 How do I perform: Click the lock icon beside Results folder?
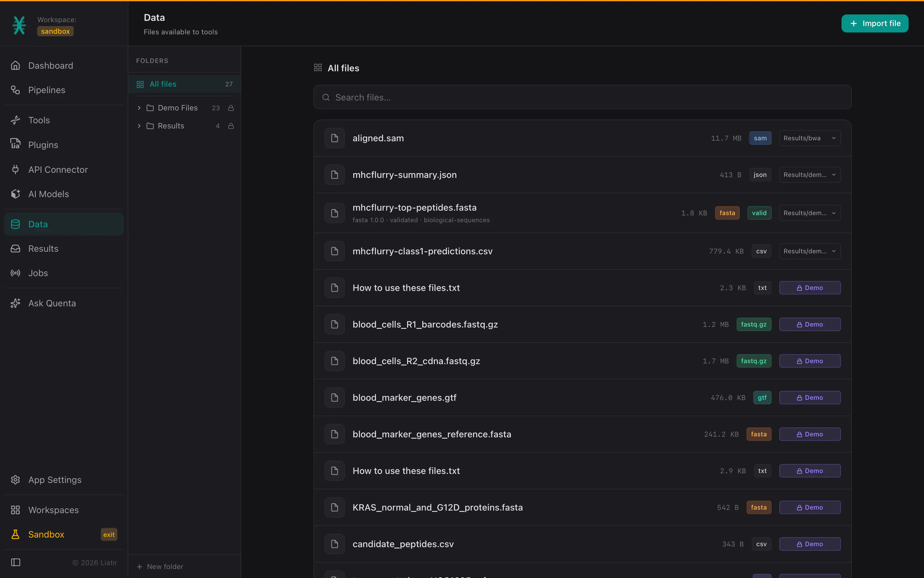pos(231,126)
